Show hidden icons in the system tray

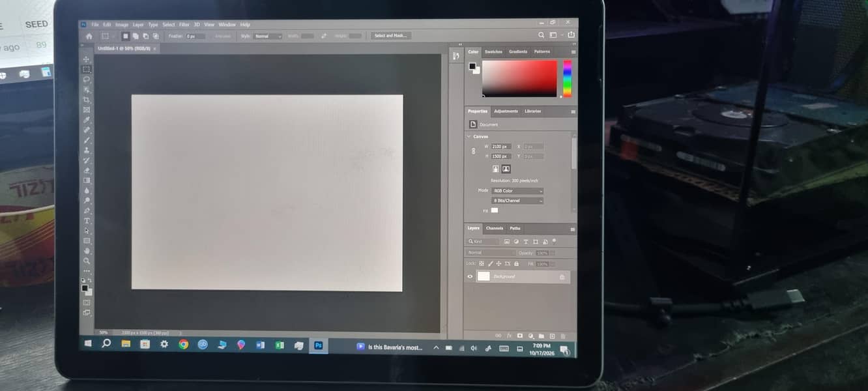(437, 347)
